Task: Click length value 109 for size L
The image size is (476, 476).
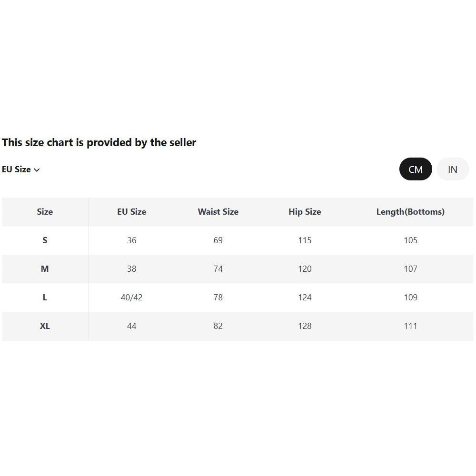Action: (410, 297)
